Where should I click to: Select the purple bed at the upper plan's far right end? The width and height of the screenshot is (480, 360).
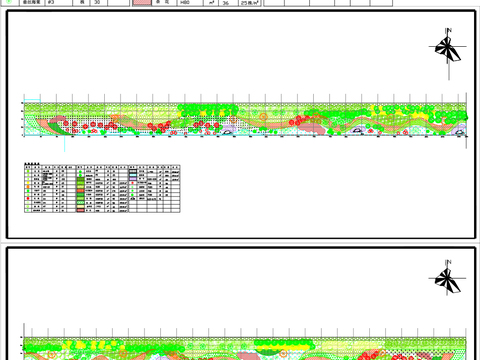tap(460, 129)
